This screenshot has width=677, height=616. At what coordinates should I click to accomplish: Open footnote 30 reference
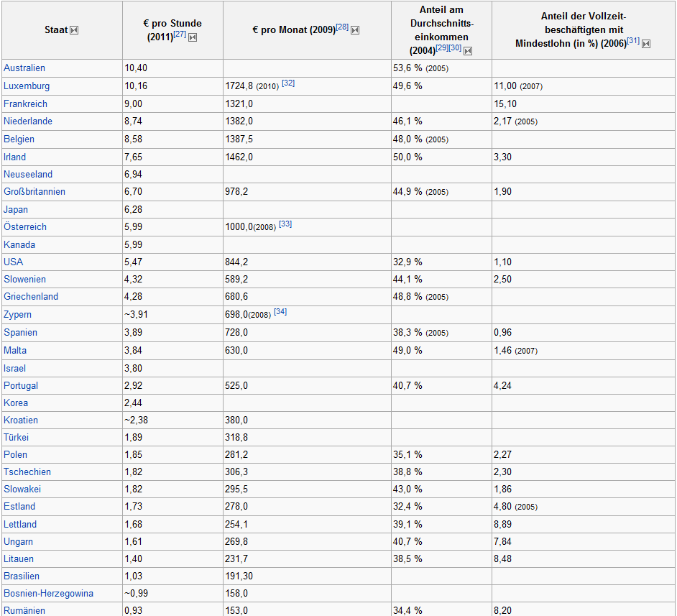[455, 47]
